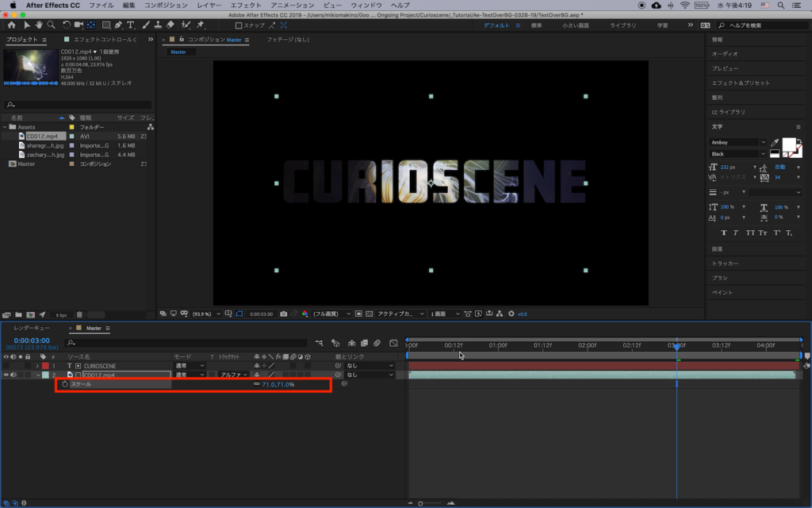Click the white text fill color swatch

pyautogui.click(x=789, y=144)
